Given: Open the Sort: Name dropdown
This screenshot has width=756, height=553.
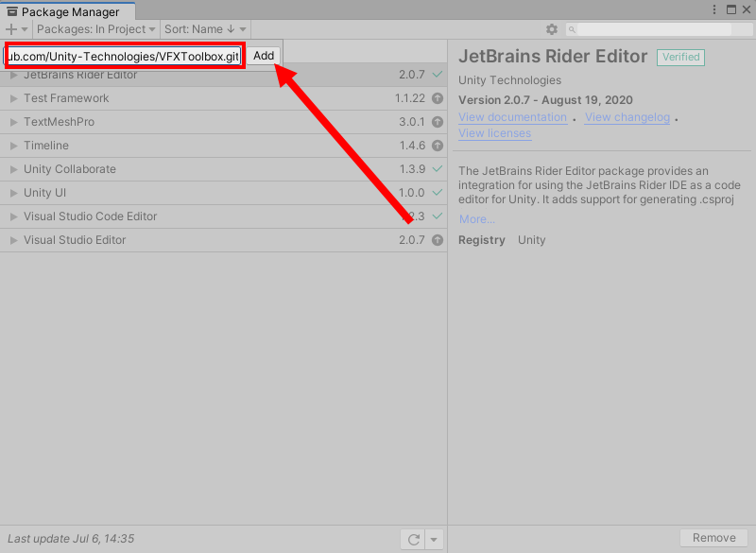Looking at the screenshot, I should pos(205,29).
